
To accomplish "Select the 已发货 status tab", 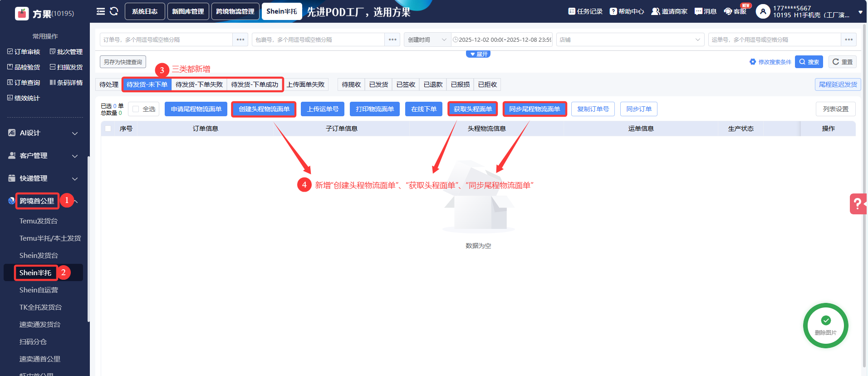I will [x=378, y=84].
